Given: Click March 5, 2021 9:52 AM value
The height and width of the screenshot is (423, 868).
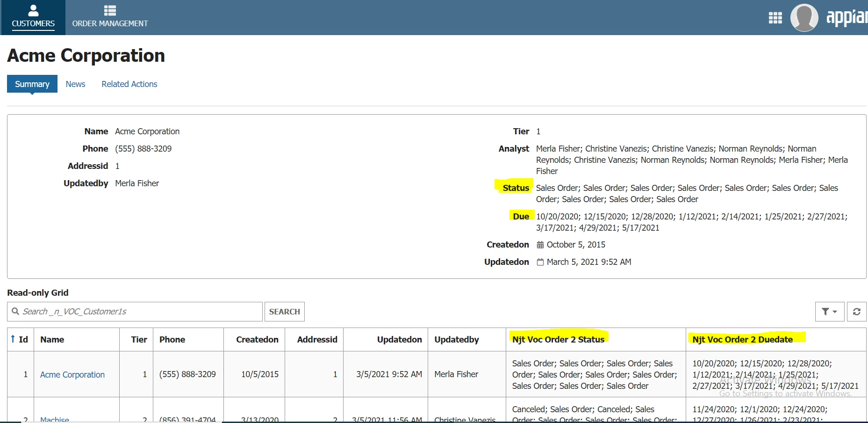Looking at the screenshot, I should pyautogui.click(x=589, y=262).
